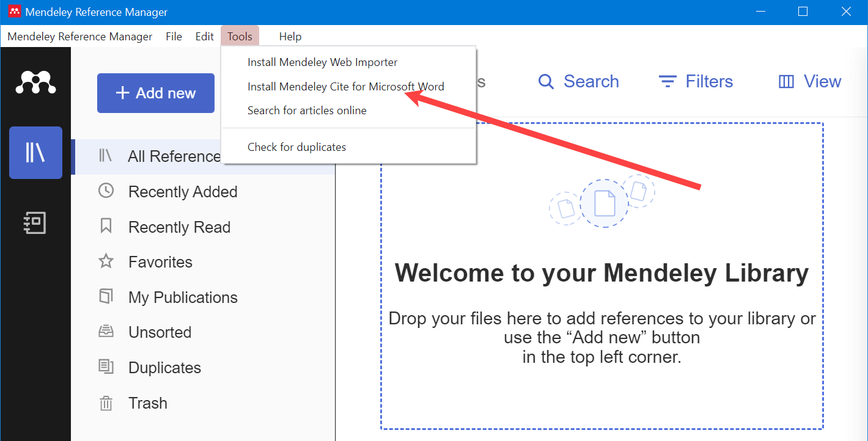Click the Add new button
This screenshot has width=868, height=441.
tap(155, 93)
